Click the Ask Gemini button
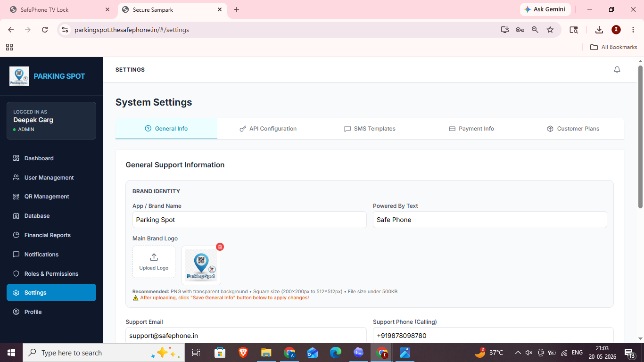The width and height of the screenshot is (644, 362). pos(545,9)
